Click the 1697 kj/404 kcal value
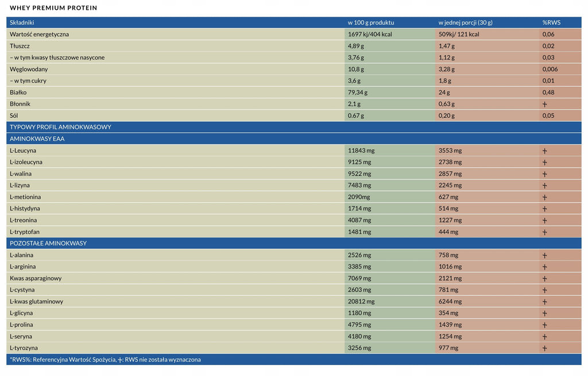Screen dimensions: 588x376 [370, 34]
